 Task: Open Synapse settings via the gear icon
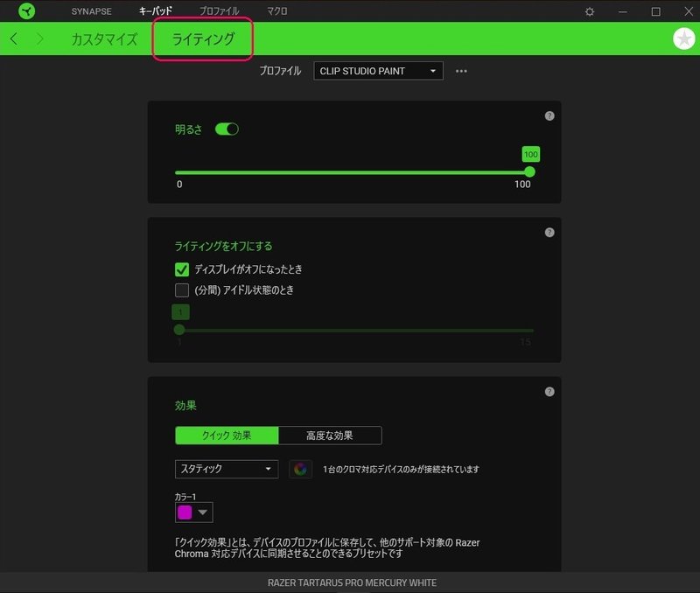pyautogui.click(x=589, y=11)
